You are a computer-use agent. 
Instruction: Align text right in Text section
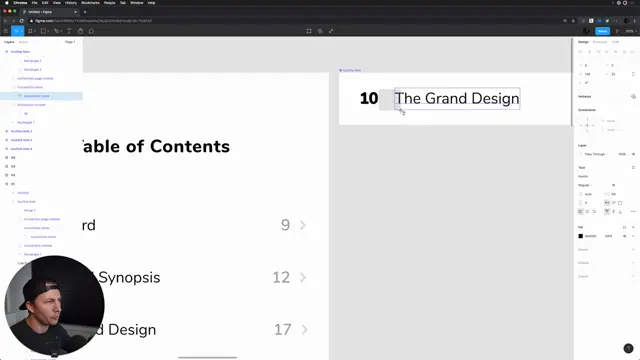pyautogui.click(x=594, y=211)
